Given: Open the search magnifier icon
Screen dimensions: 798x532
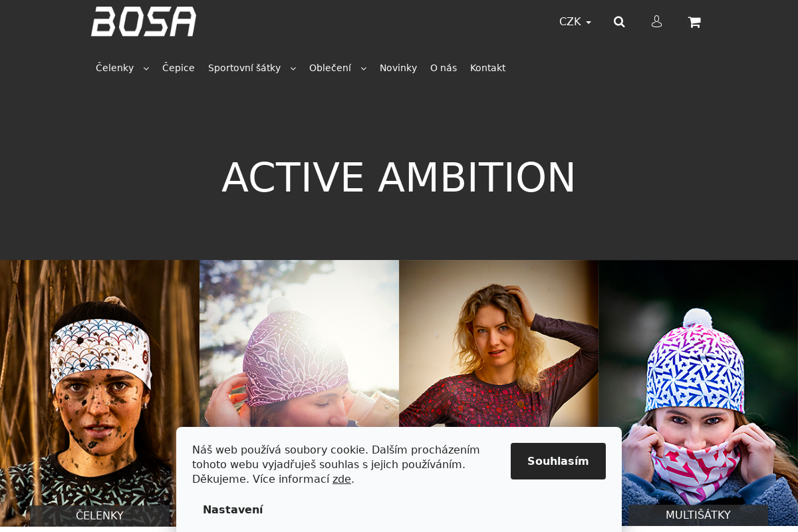Looking at the screenshot, I should tap(619, 22).
